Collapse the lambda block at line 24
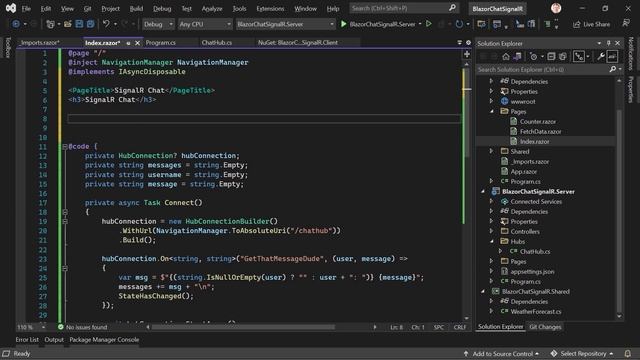The width and height of the screenshot is (640, 360). click(x=64, y=268)
